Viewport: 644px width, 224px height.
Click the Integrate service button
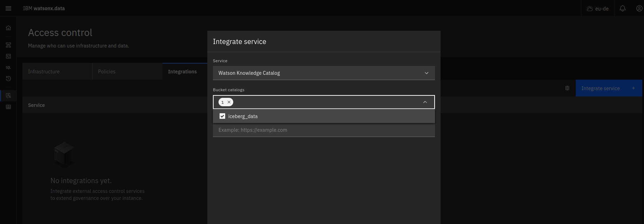(x=608, y=88)
